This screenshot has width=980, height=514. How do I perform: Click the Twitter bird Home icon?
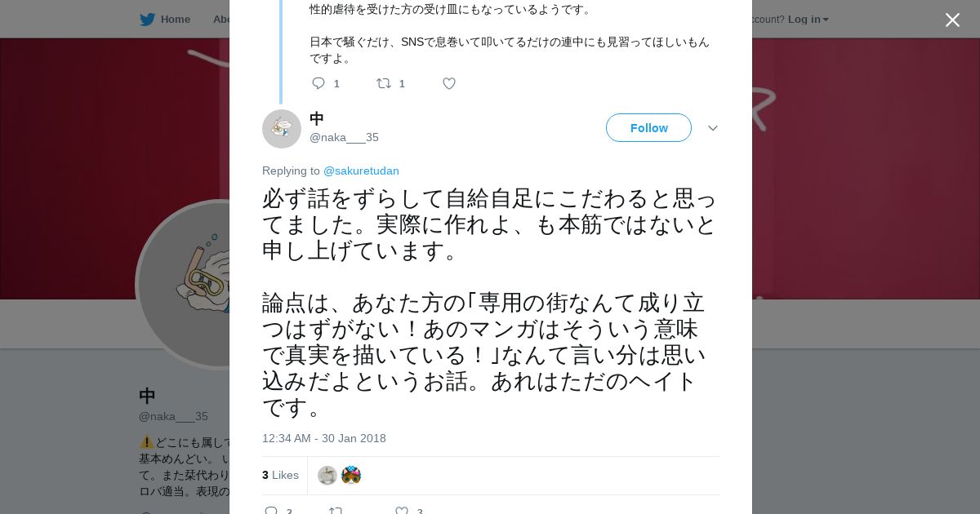point(147,19)
